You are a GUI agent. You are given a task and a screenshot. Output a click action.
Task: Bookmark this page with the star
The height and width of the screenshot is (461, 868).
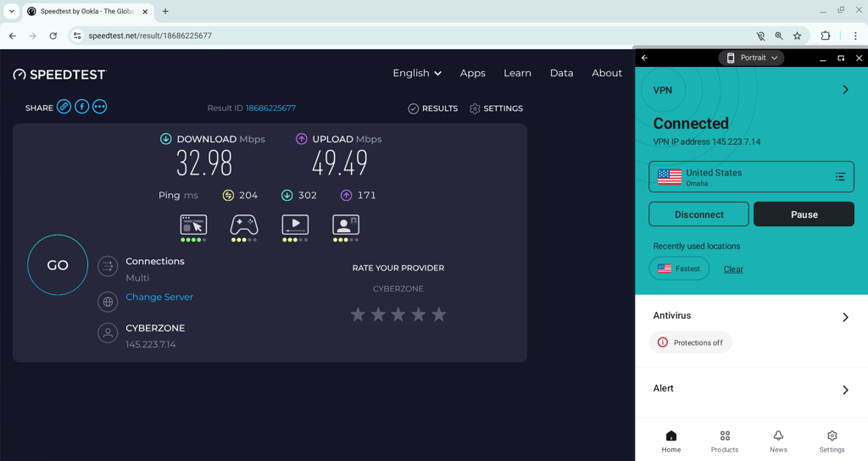point(797,36)
